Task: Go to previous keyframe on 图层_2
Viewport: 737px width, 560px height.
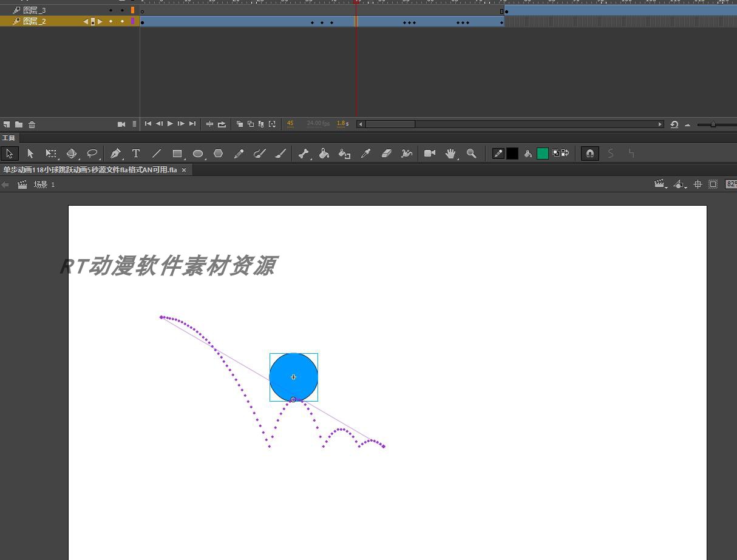Action: click(86, 21)
